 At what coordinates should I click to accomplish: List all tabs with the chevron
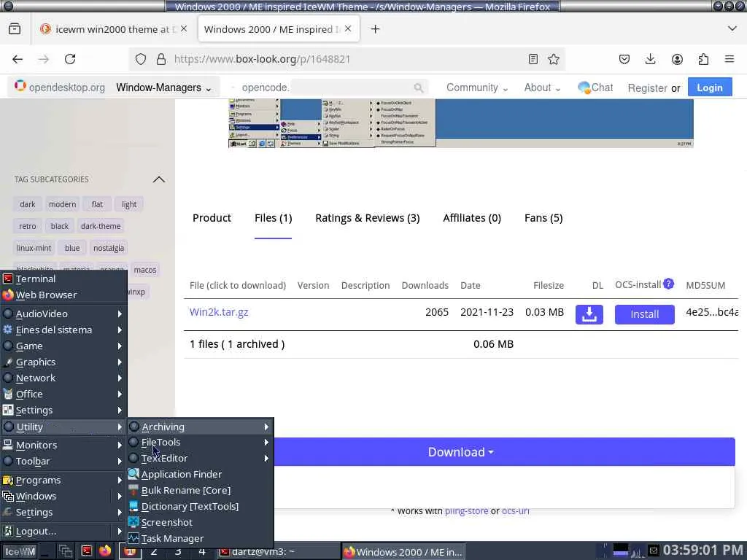[x=732, y=28]
